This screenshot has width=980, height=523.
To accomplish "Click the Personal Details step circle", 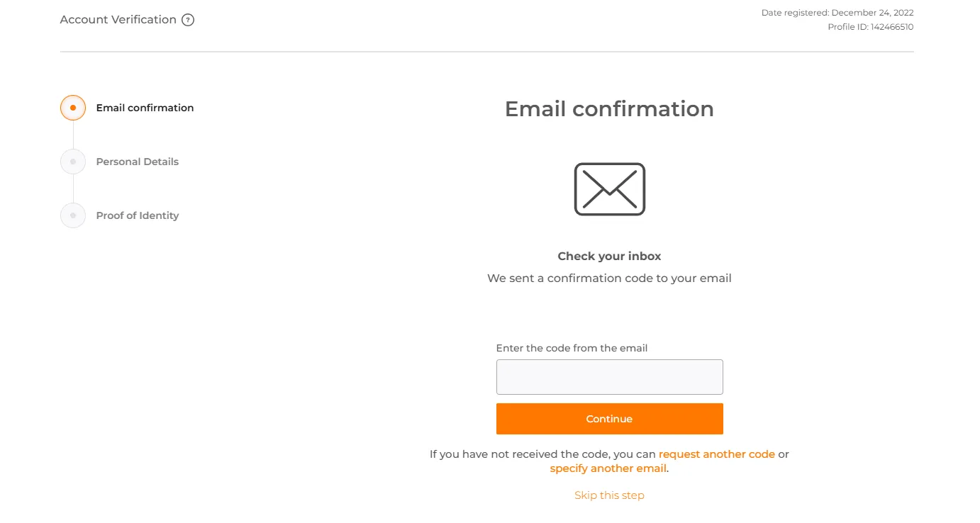I will pos(73,162).
